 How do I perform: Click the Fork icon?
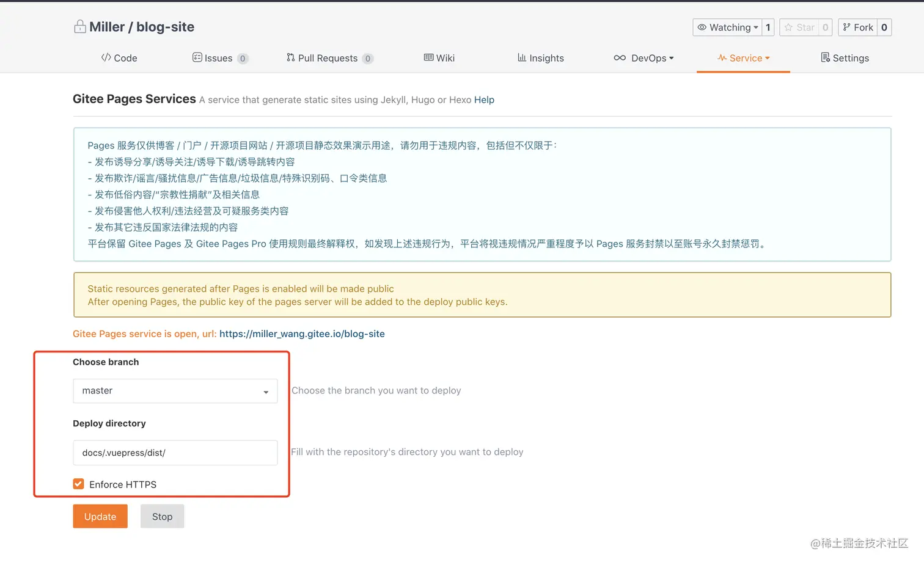click(x=846, y=27)
